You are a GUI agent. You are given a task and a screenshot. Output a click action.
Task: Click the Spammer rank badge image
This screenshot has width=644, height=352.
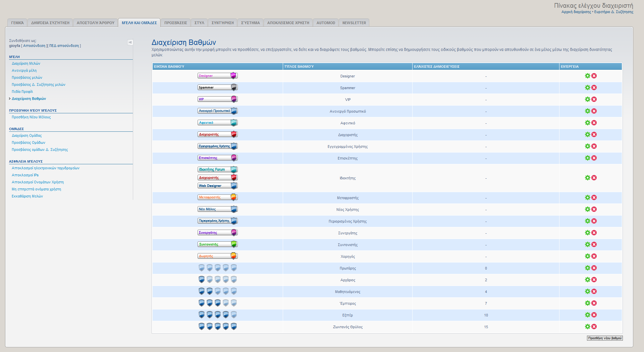point(217,87)
